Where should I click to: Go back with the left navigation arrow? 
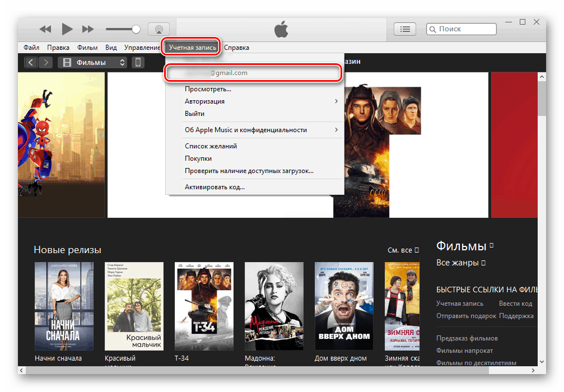coord(31,63)
